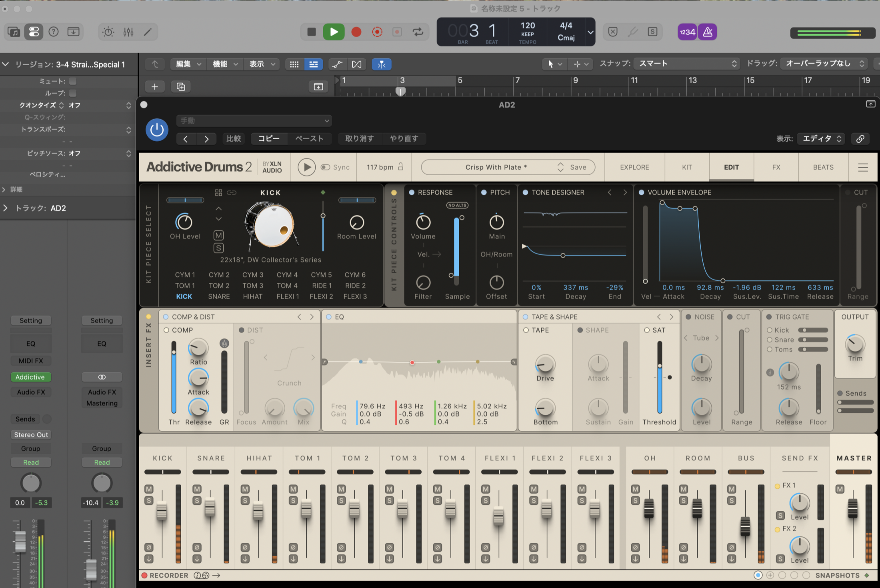Click the Logic Library icon in toolbar
Screen dimensions: 880x588
14,32
